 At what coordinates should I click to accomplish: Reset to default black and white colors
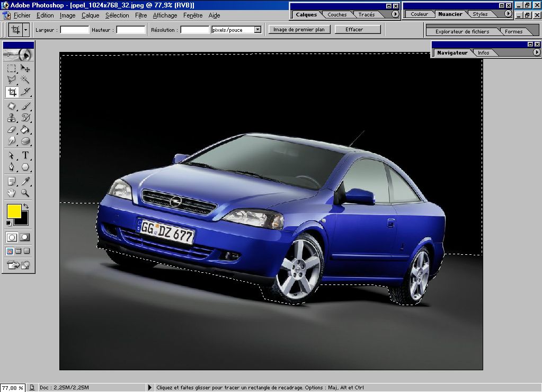point(8,224)
